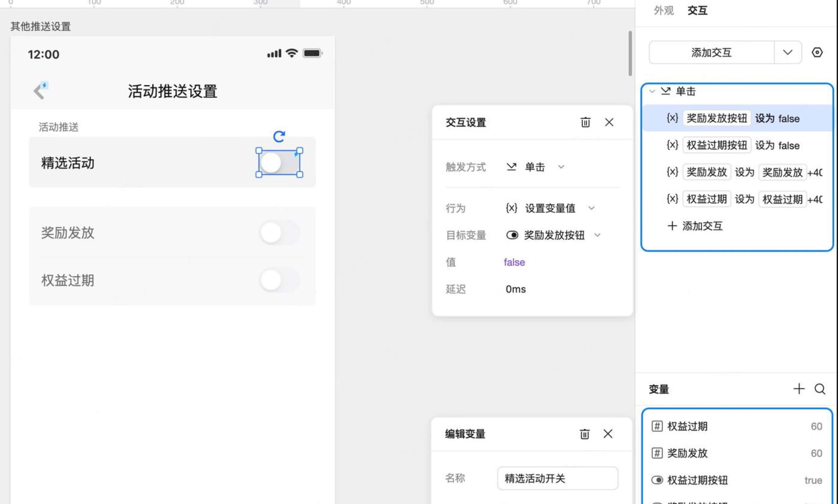
Task: Click the target icon beside 添加交互
Action: (817, 53)
